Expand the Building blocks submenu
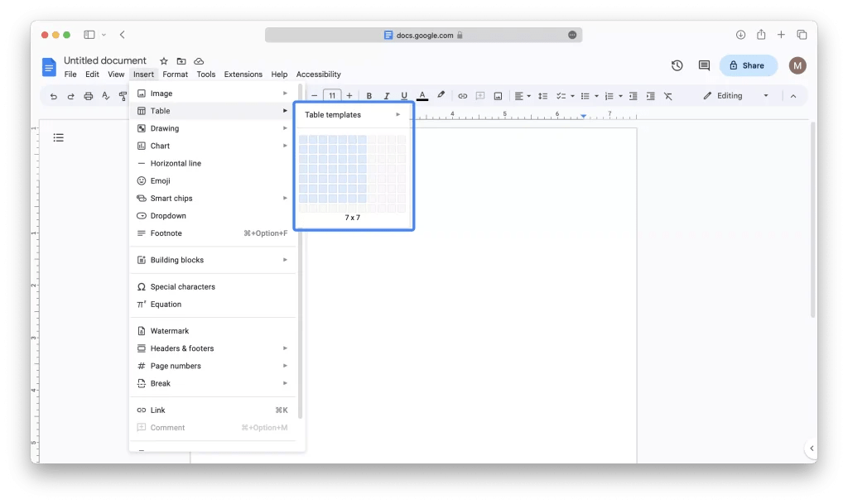 pyautogui.click(x=213, y=260)
